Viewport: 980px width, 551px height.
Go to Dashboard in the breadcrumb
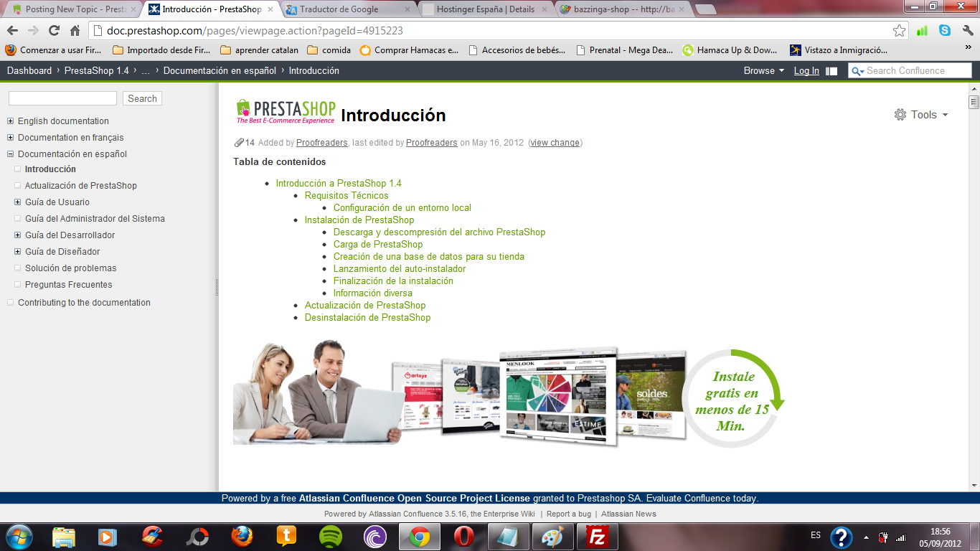pyautogui.click(x=29, y=70)
